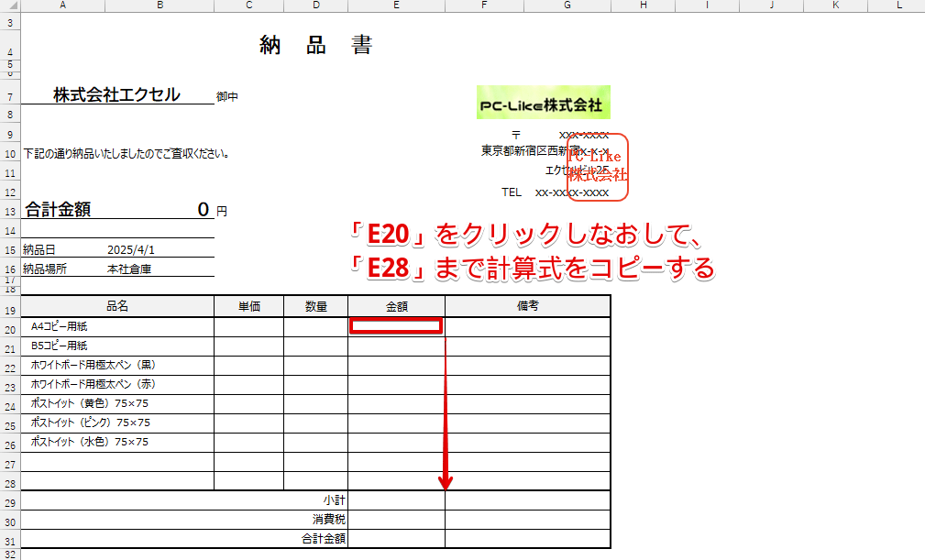Click the 数量 cell for A4コピー用紙
The image size is (925, 560).
point(316,326)
